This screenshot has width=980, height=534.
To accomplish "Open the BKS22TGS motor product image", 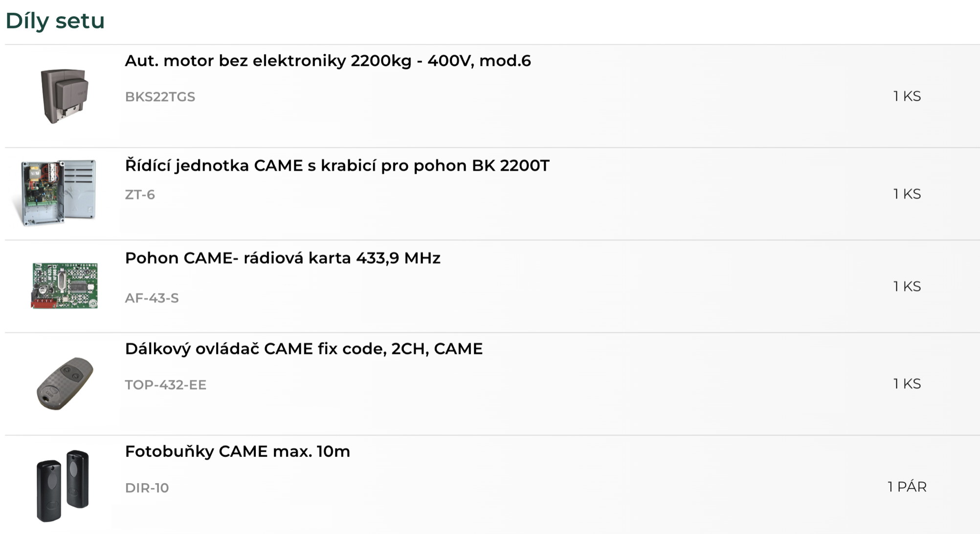I will (64, 96).
